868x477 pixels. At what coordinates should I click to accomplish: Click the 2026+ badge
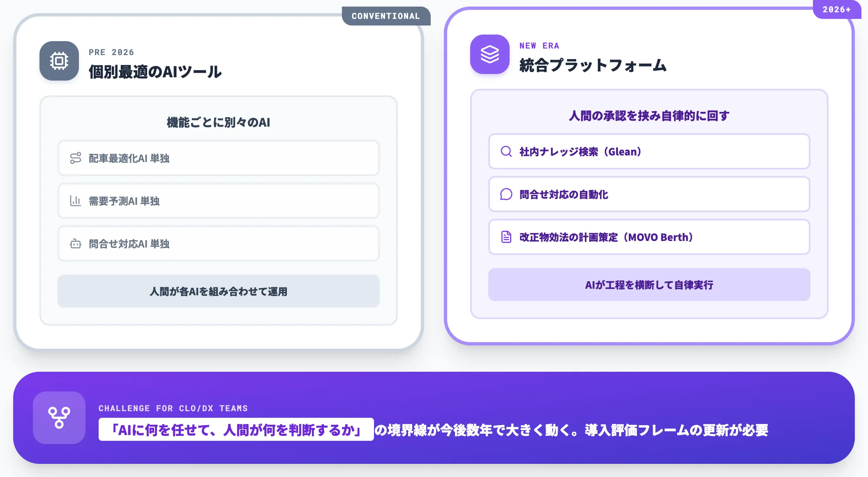[x=837, y=9]
